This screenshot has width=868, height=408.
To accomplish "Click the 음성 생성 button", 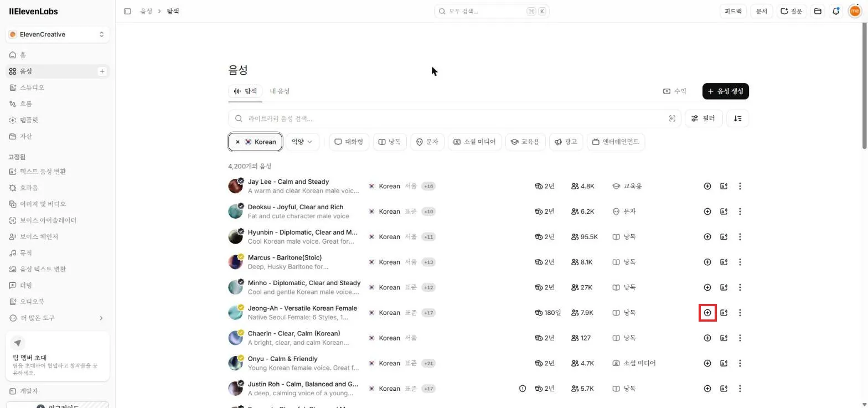I will [725, 91].
